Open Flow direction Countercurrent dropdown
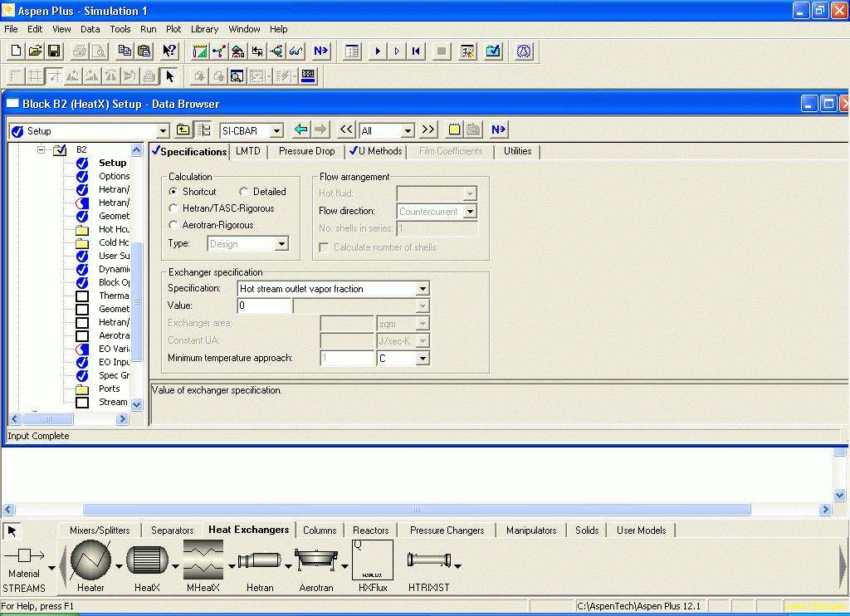850x616 pixels. pyautogui.click(x=470, y=212)
